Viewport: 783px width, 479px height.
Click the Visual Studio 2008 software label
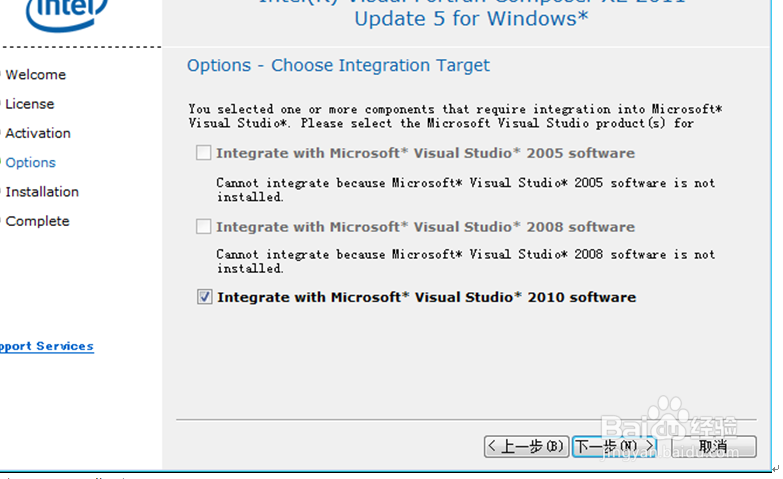pyautogui.click(x=425, y=227)
